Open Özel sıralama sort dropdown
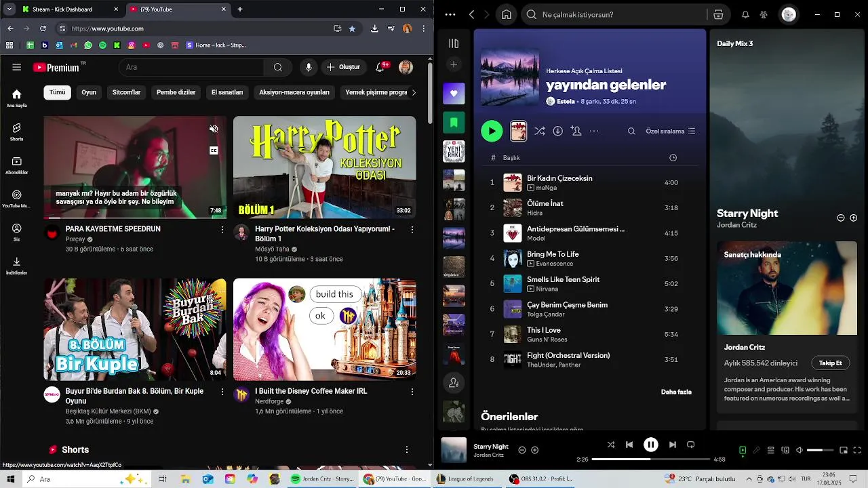 pos(671,131)
